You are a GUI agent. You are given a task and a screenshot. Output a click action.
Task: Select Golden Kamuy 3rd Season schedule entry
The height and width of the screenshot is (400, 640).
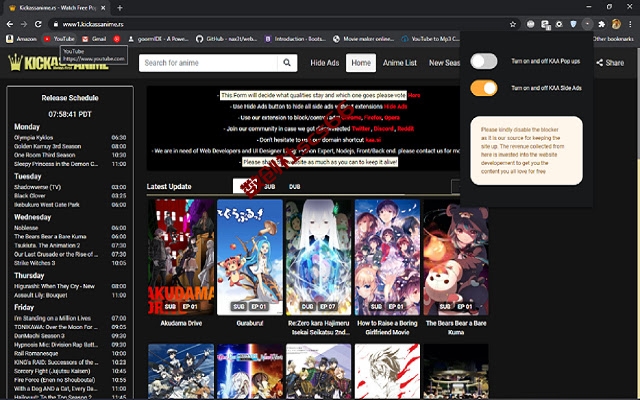[x=47, y=146]
